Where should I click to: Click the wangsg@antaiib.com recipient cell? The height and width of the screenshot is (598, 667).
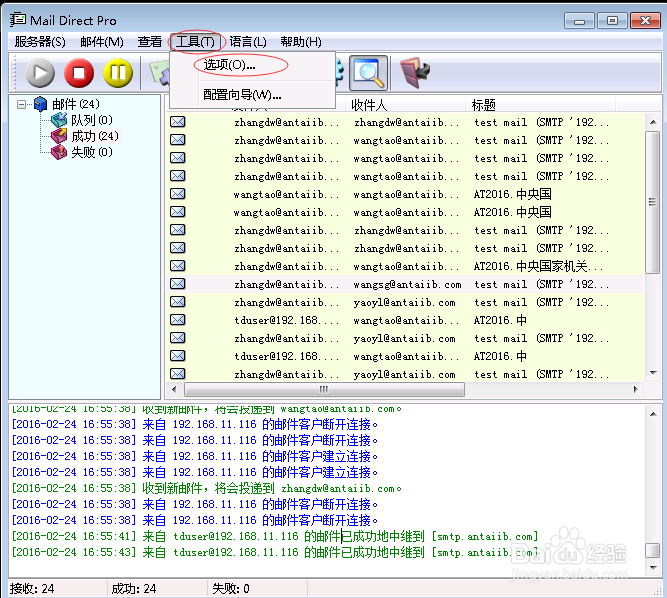407,284
